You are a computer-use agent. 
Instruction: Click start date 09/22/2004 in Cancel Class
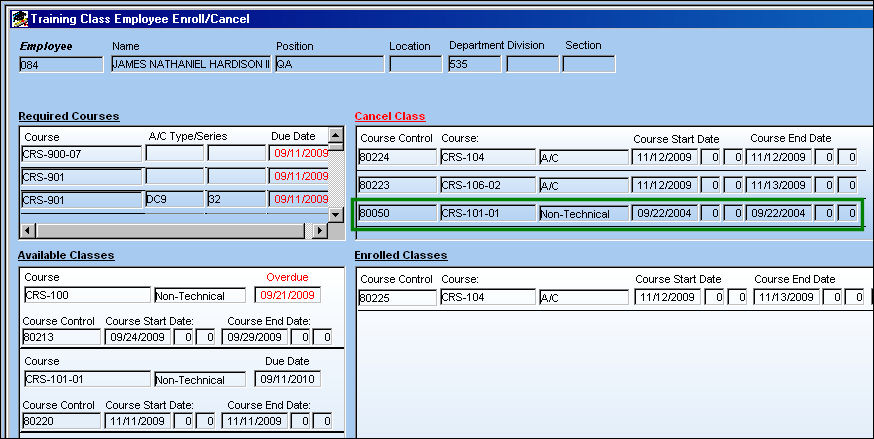[664, 213]
